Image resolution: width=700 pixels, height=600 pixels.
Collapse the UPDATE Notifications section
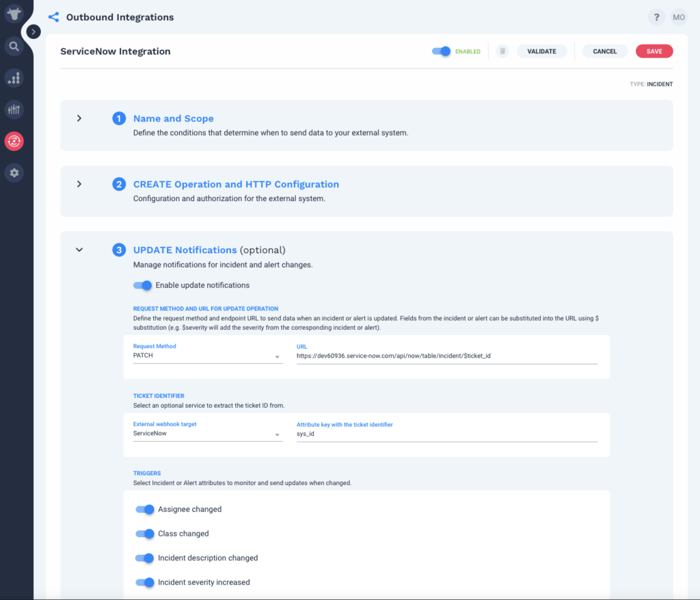tap(79, 250)
